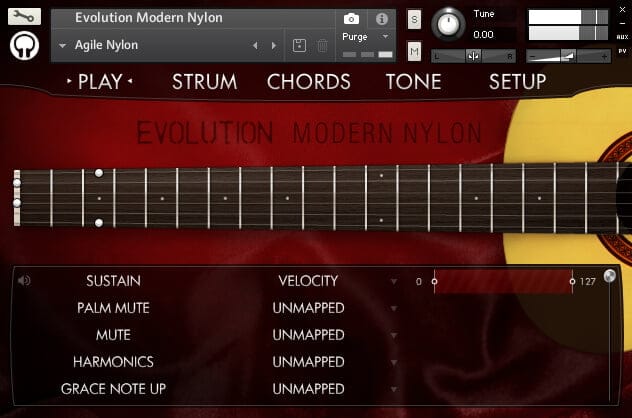This screenshot has height=418, width=632.
Task: Go to next snapshot arrow
Action: [x=274, y=46]
